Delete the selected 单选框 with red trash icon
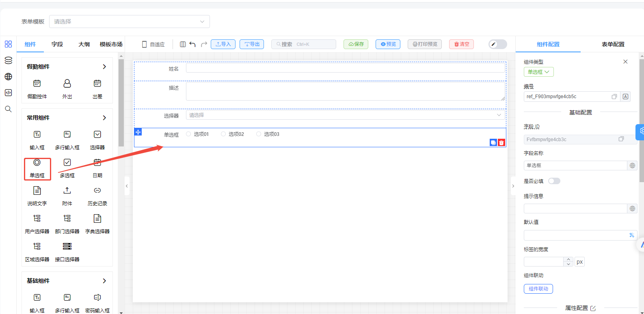 point(501,142)
